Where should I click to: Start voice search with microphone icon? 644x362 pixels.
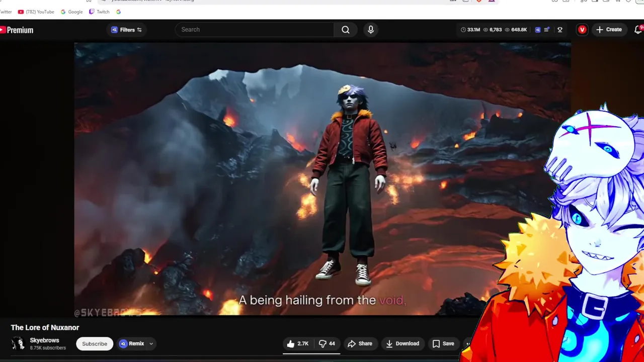371,30
